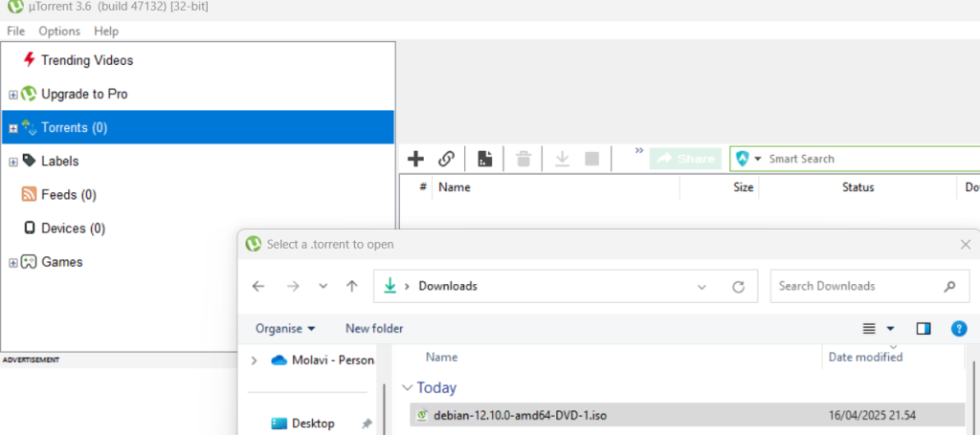Click the Share button in toolbar

tap(685, 159)
